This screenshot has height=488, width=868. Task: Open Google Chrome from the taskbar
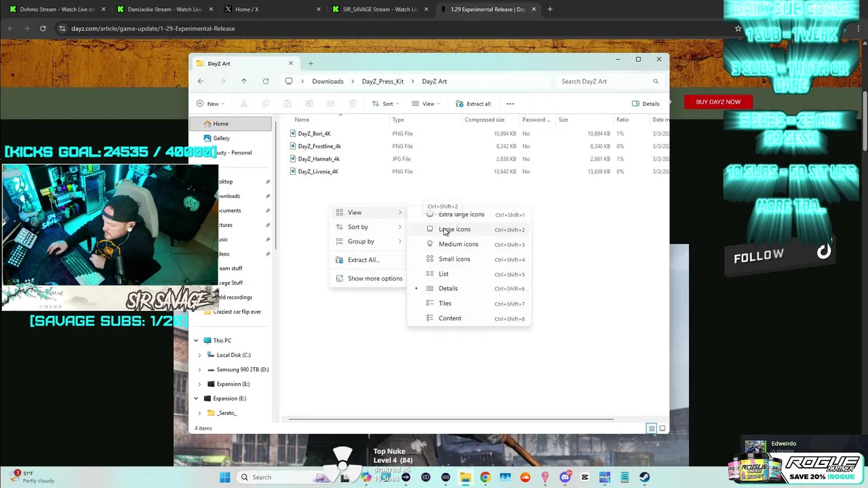pyautogui.click(x=485, y=477)
